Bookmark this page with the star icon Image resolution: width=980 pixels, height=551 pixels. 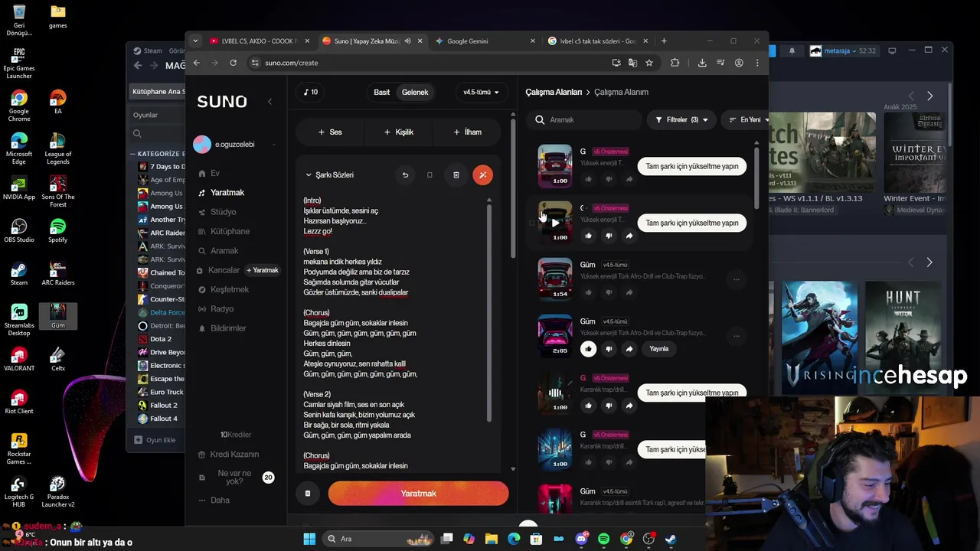(x=649, y=63)
